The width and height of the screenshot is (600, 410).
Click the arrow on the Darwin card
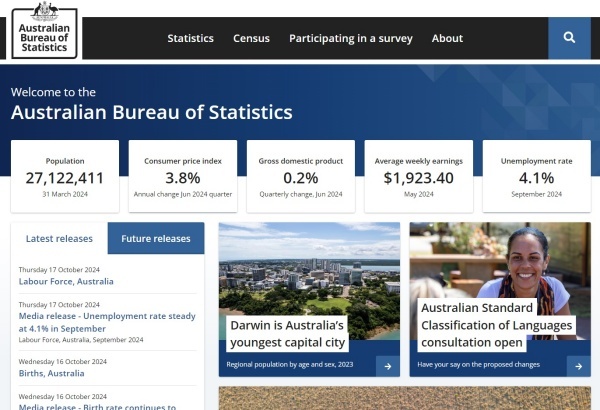(388, 366)
